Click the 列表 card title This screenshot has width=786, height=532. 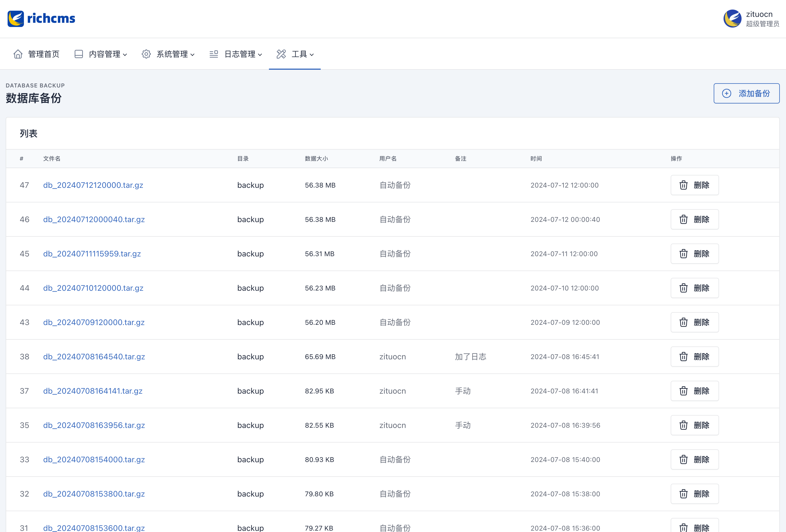[x=28, y=134]
